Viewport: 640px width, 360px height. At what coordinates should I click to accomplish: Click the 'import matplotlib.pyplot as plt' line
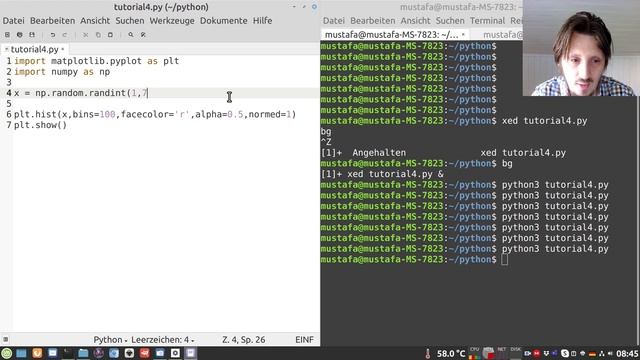(x=96, y=61)
